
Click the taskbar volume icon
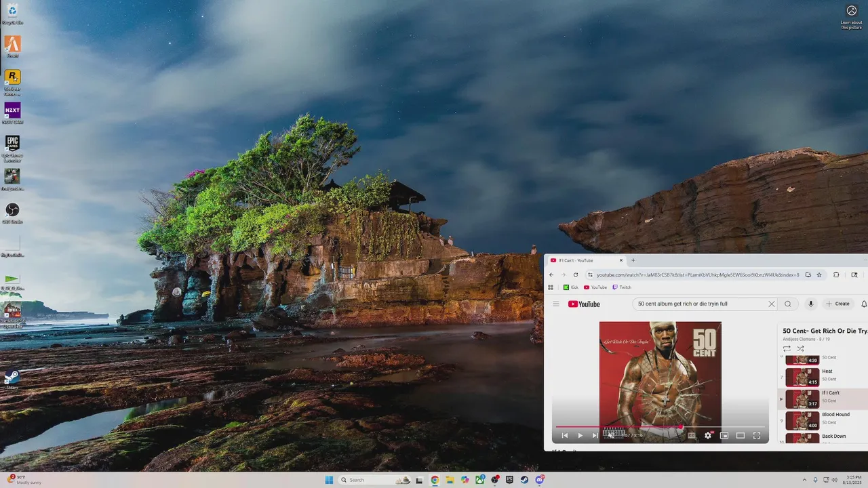834,480
